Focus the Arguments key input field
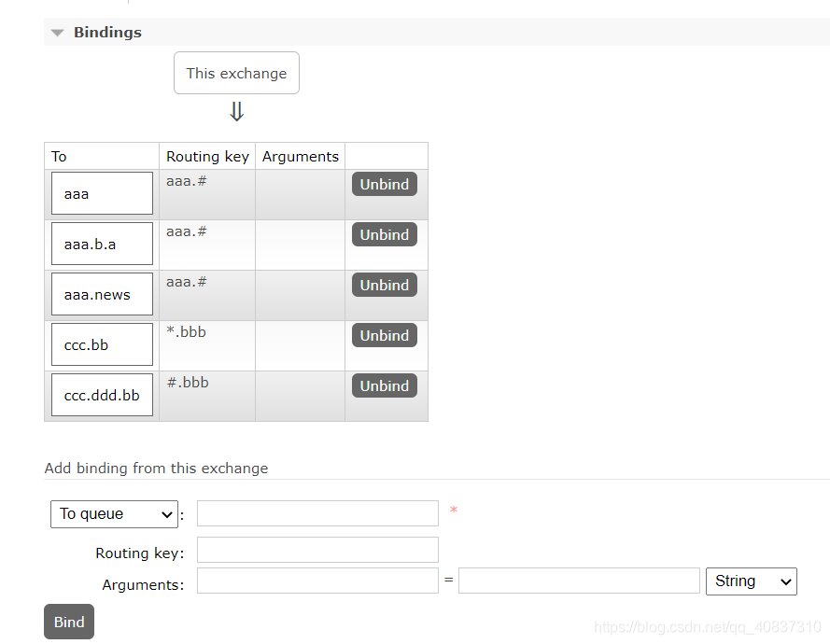This screenshot has height=644, width=830. coord(317,581)
